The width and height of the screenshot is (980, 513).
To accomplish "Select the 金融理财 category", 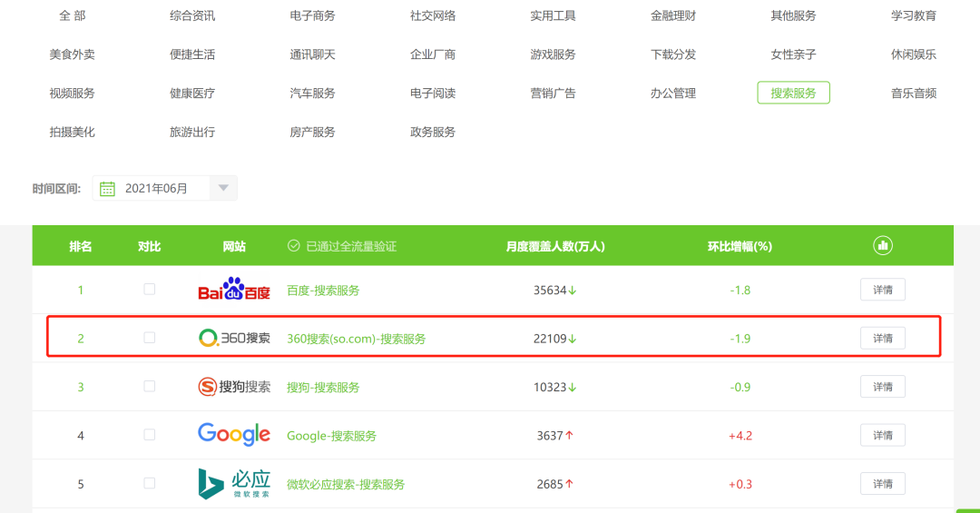I will (x=673, y=15).
